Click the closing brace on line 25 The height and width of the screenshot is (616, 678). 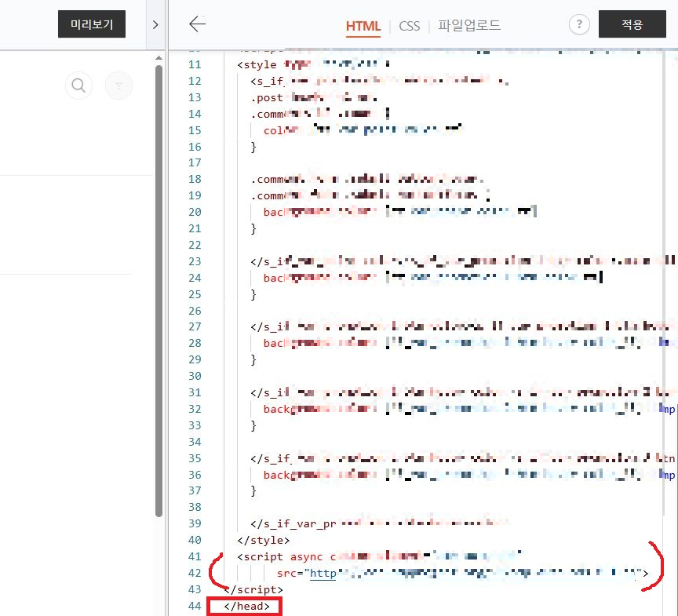[x=253, y=294]
